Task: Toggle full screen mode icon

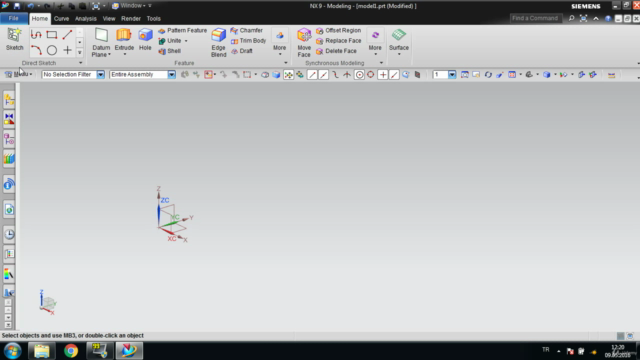Action: pos(584,18)
